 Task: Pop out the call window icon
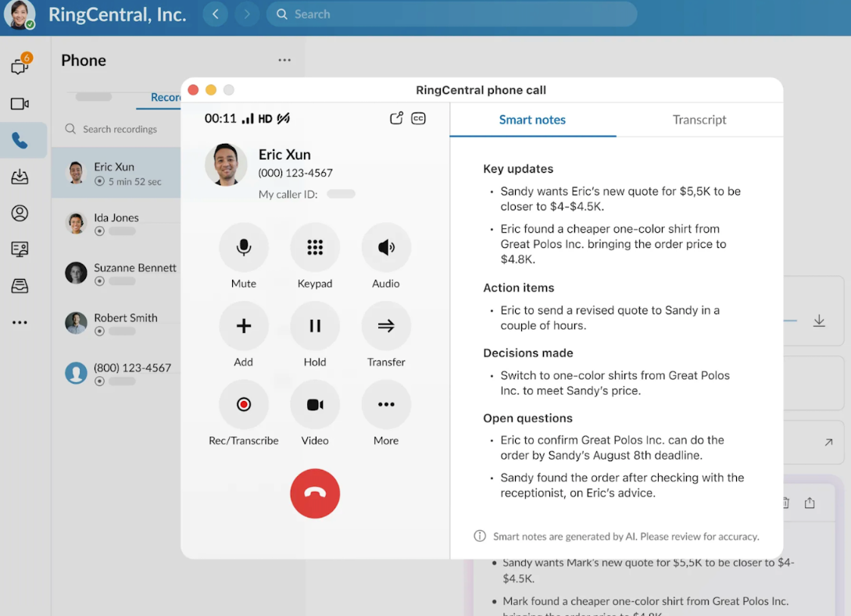click(397, 118)
